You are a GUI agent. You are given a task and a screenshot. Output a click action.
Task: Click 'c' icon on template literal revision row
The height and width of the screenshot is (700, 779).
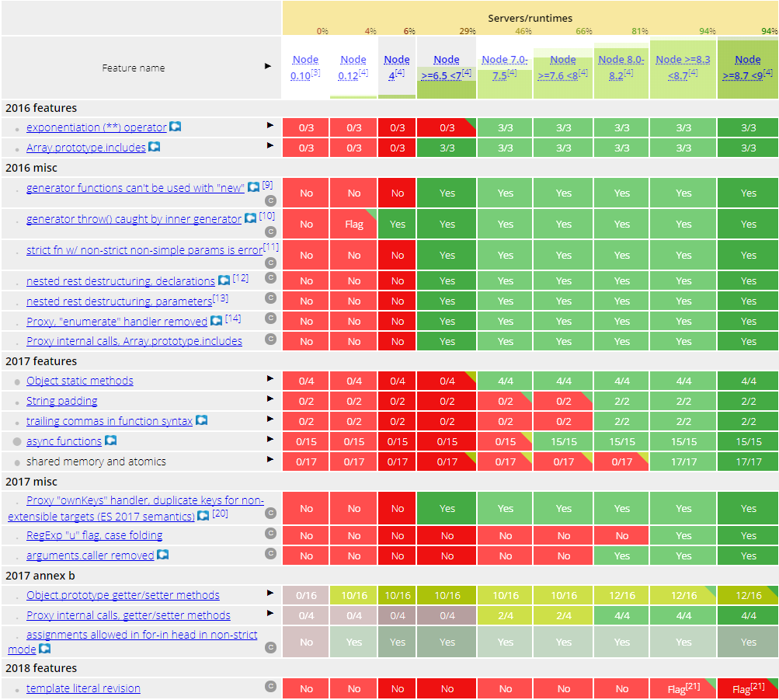pos(270,686)
